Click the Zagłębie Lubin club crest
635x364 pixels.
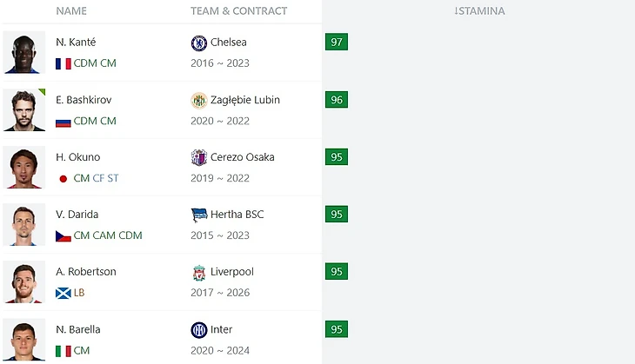[199, 100]
